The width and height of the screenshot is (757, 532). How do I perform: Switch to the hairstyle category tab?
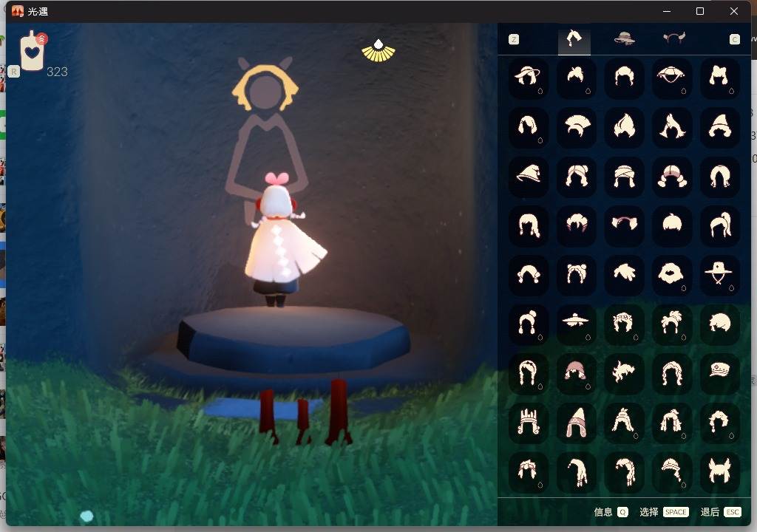(x=574, y=39)
